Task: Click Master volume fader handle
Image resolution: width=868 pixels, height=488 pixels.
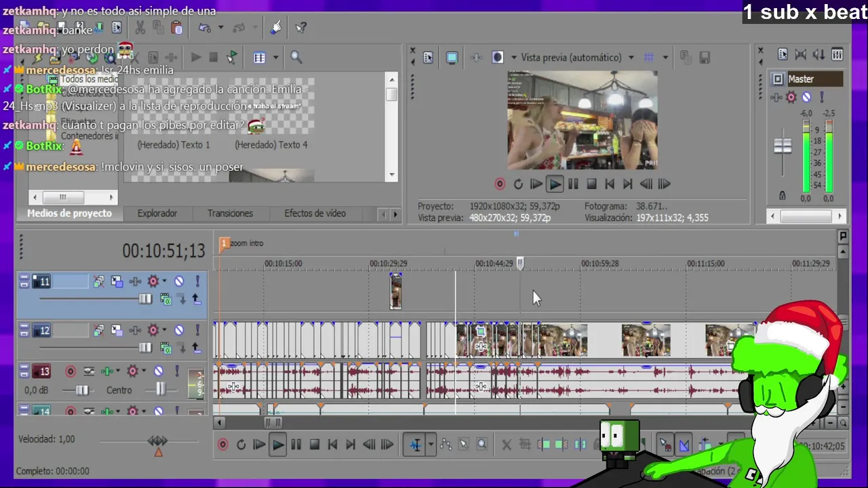Action: coord(783,146)
